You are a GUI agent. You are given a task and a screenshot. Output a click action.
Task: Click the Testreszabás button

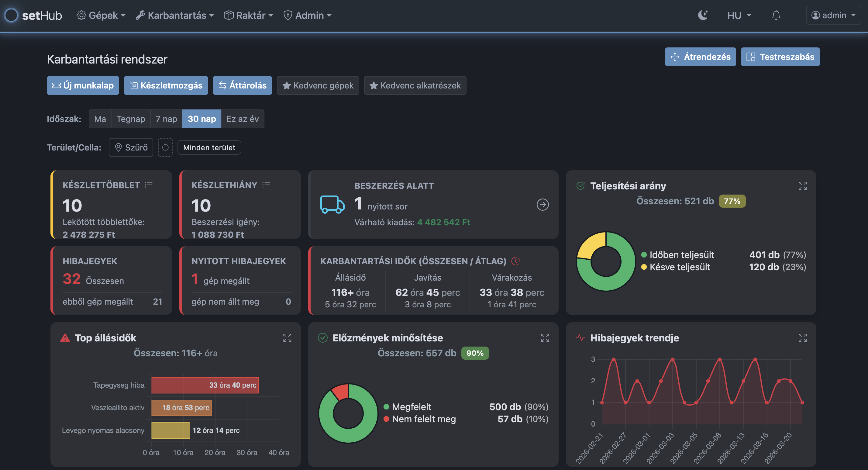click(x=780, y=57)
